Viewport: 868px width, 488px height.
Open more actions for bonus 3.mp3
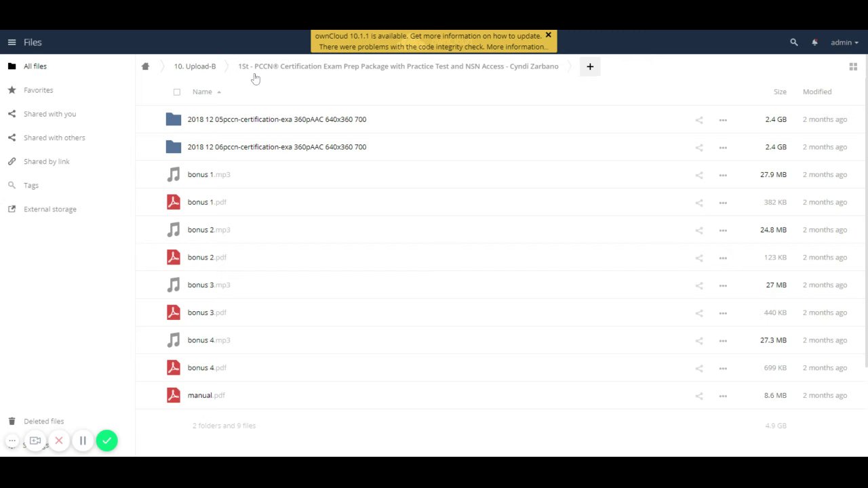coord(723,285)
